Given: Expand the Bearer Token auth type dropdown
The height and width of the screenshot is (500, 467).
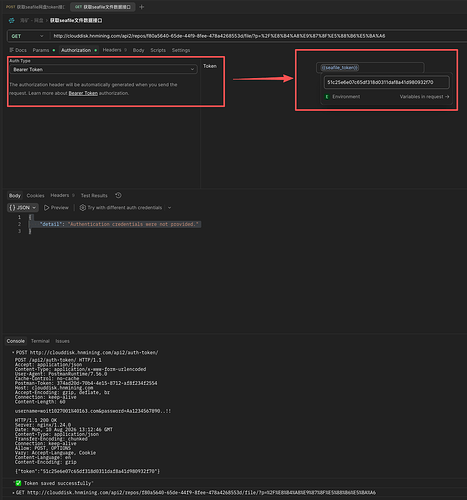Looking at the screenshot, I should (103, 69).
